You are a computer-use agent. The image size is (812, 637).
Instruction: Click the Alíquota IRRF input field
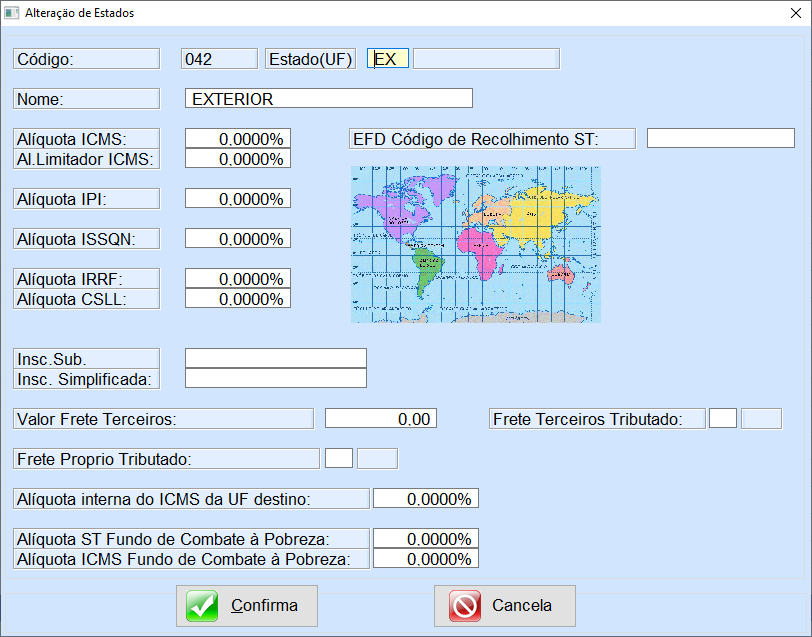coord(238,279)
